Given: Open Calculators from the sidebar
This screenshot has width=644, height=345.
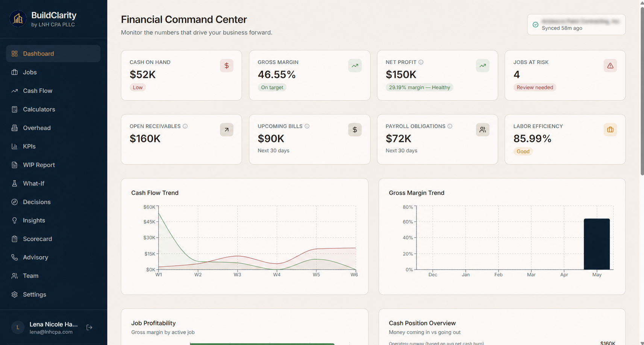Looking at the screenshot, I should pyautogui.click(x=53, y=109).
